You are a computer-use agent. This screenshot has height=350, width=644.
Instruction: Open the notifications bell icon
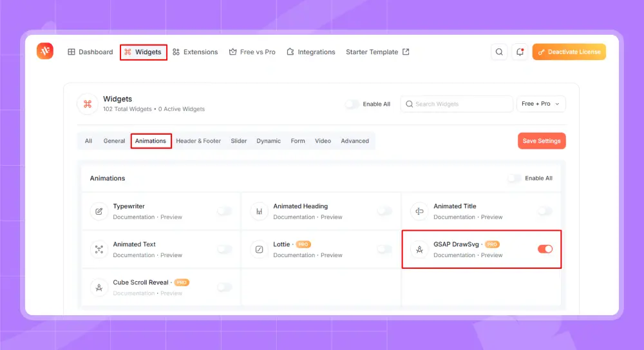[520, 52]
